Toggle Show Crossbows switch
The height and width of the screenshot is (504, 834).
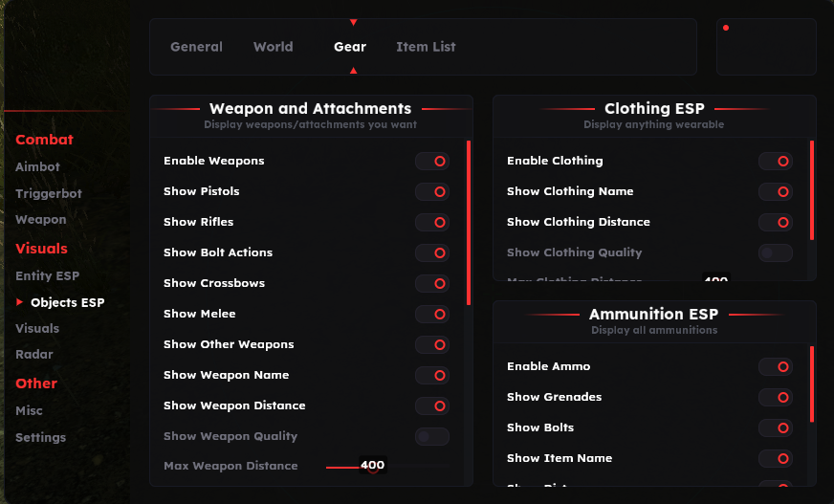click(x=432, y=283)
